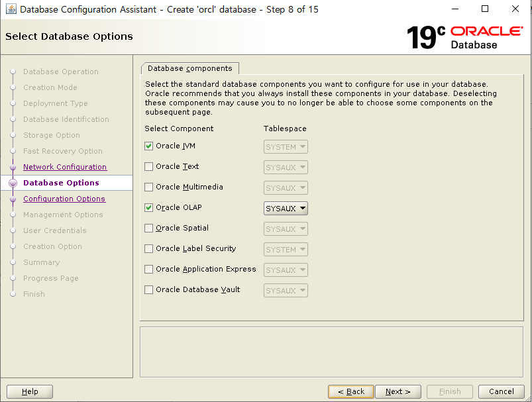Click the empty message area at bottom

[331, 352]
